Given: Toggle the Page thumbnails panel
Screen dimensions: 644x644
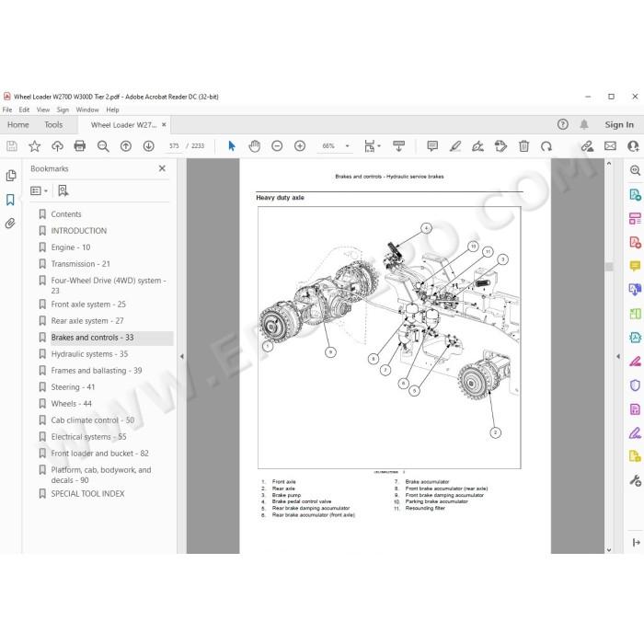Looking at the screenshot, I should coord(11,176).
